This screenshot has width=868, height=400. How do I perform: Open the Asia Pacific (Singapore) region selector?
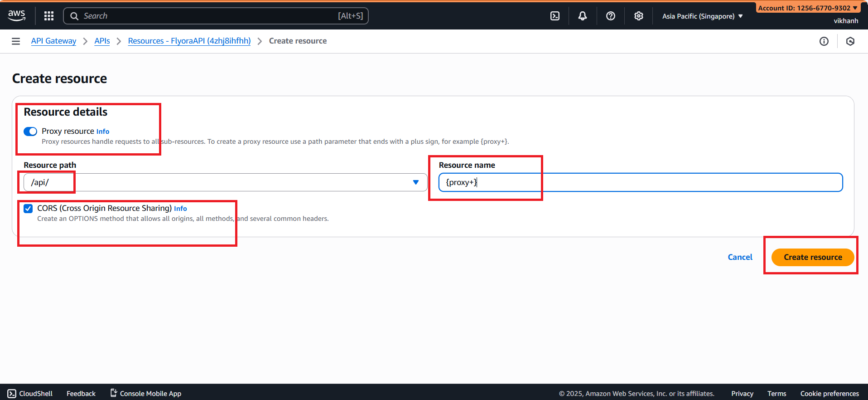click(702, 16)
